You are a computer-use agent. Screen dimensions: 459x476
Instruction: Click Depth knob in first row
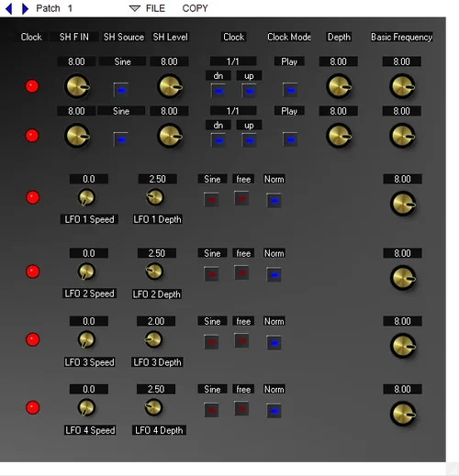pos(339,86)
